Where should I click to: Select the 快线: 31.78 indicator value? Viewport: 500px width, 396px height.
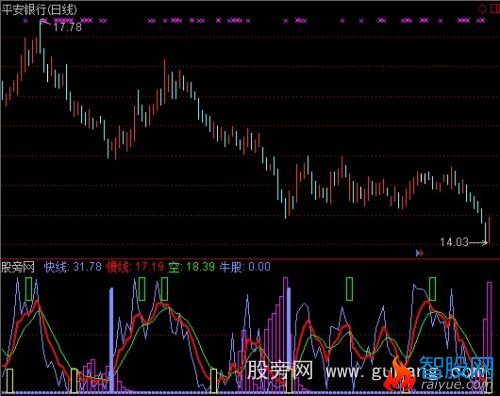coord(73,267)
